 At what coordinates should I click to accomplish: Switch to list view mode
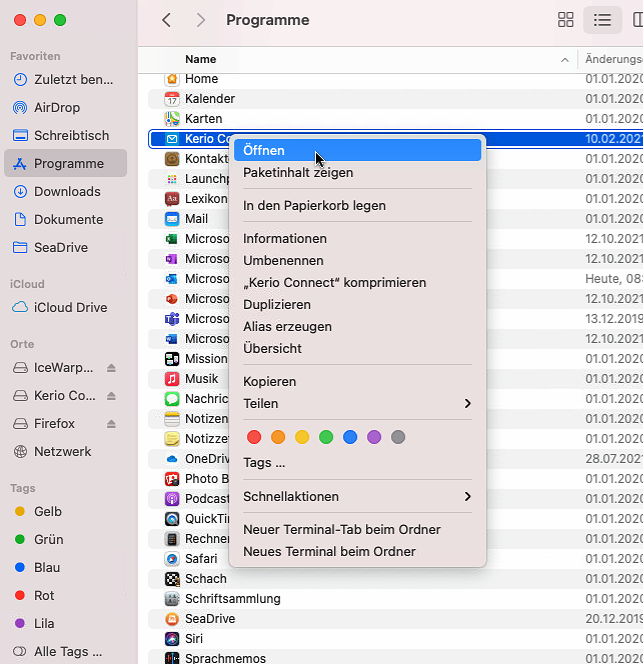click(602, 20)
